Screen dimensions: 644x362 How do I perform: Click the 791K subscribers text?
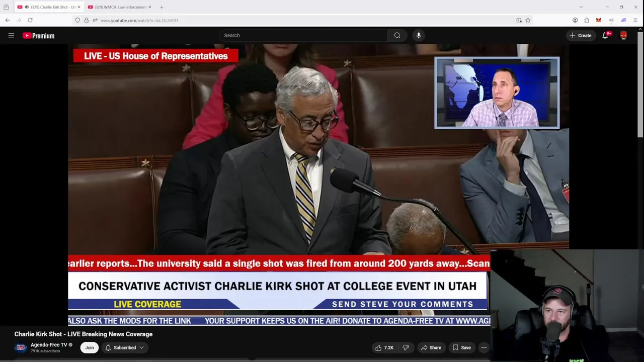pyautogui.click(x=45, y=351)
